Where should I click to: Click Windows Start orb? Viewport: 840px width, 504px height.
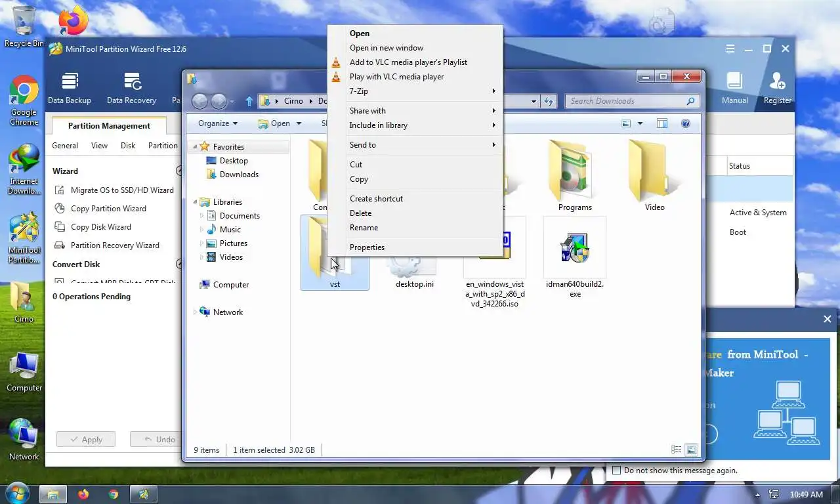click(x=17, y=492)
